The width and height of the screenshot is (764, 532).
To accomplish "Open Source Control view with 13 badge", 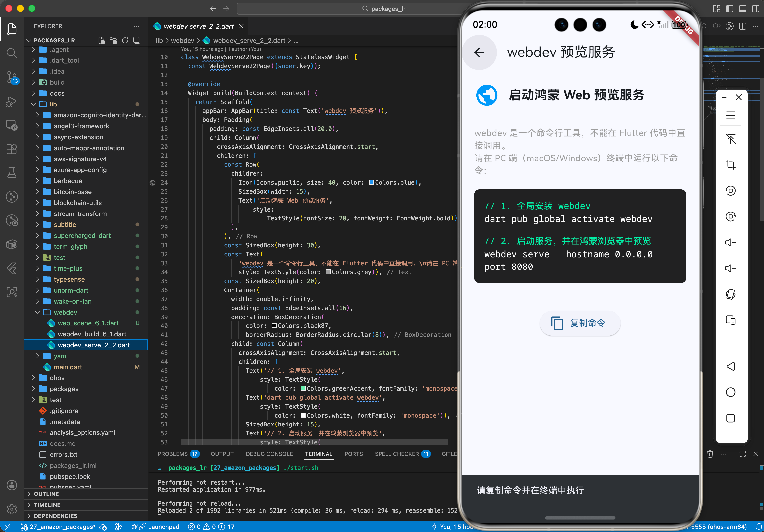I will coord(12,77).
